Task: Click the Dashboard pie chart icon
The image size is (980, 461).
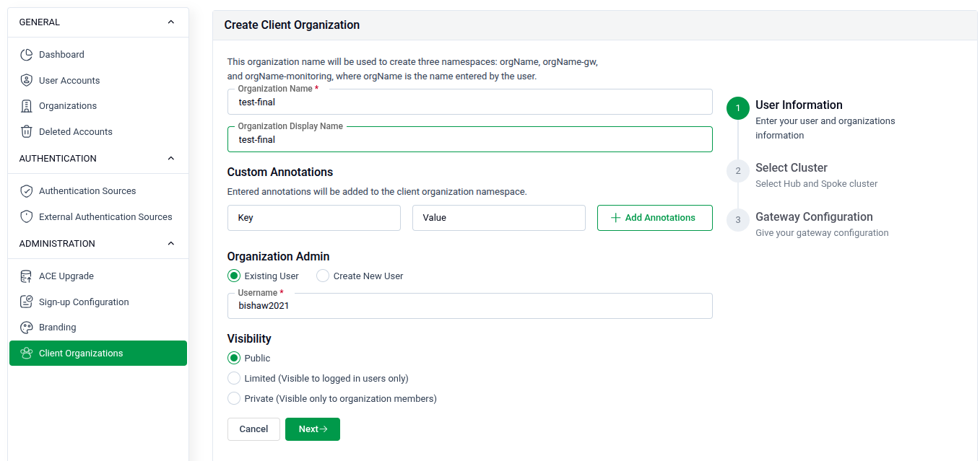Action: pyautogui.click(x=27, y=55)
